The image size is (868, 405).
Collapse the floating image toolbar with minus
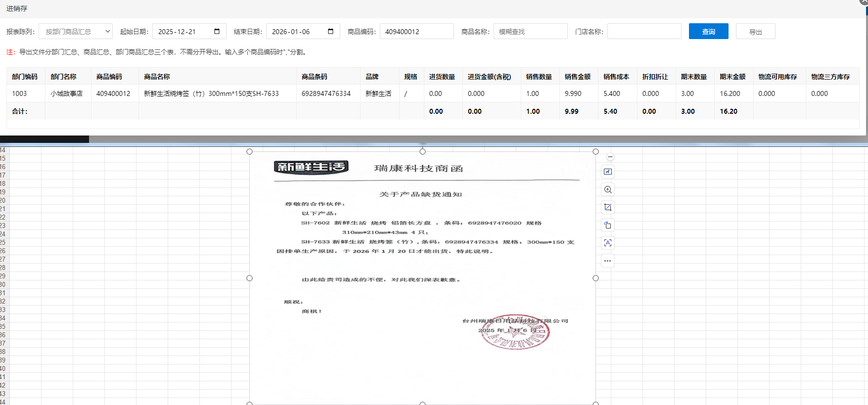tap(610, 157)
